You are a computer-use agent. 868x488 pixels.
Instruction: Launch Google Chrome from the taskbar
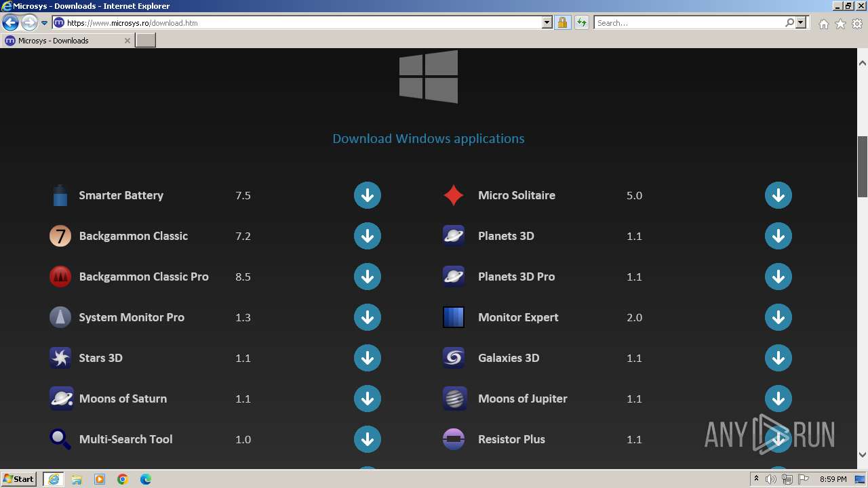(123, 479)
